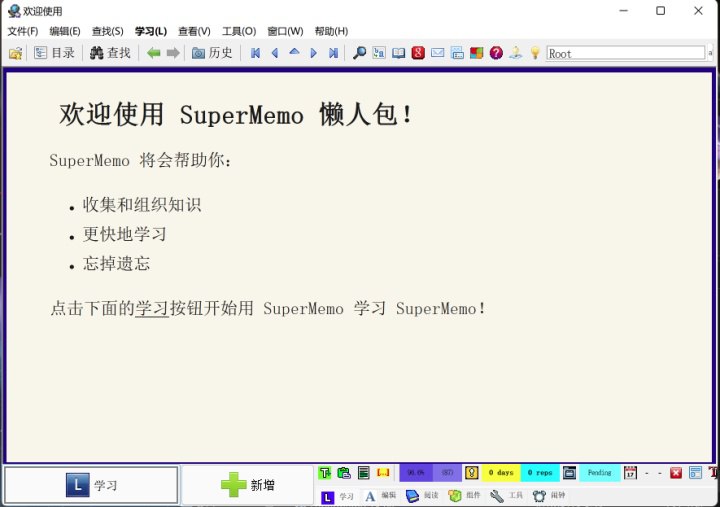This screenshot has width=720, height=507.
Task: Click the red Google search icon
Action: coord(418,53)
